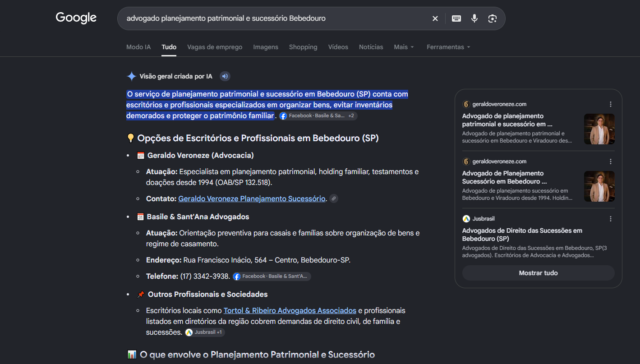The image size is (640, 364).
Task: Clear the search query with the X icon
Action: 435,18
